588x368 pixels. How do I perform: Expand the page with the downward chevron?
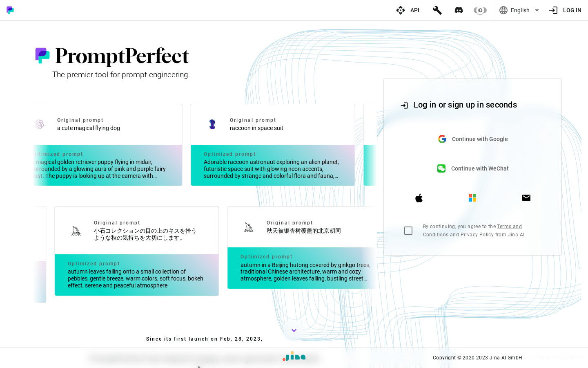click(x=294, y=330)
